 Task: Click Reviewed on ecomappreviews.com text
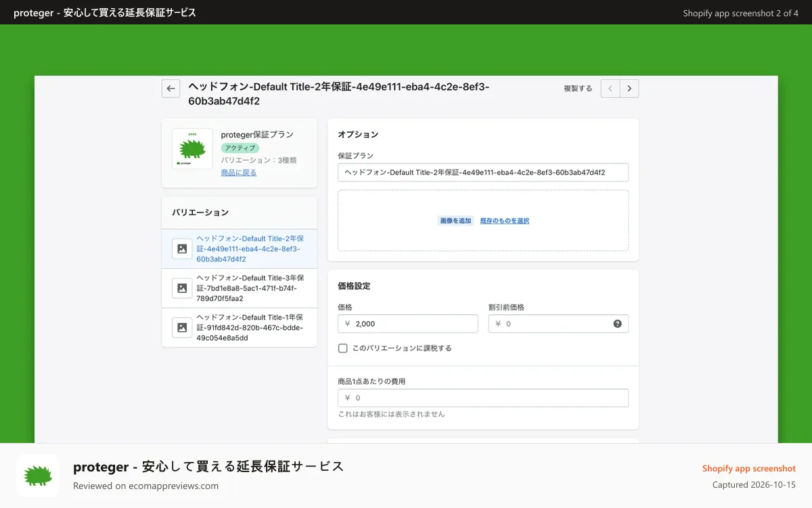point(145,486)
